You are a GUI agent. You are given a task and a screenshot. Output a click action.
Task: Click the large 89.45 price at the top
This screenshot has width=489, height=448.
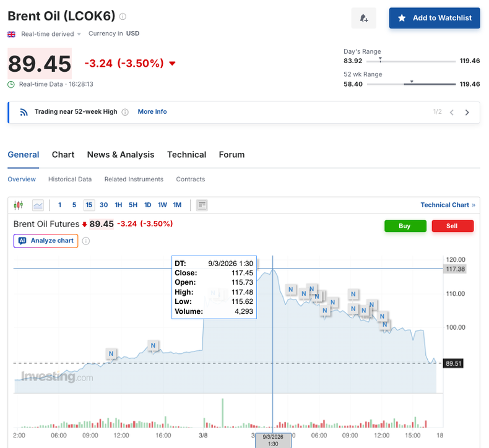coord(40,64)
